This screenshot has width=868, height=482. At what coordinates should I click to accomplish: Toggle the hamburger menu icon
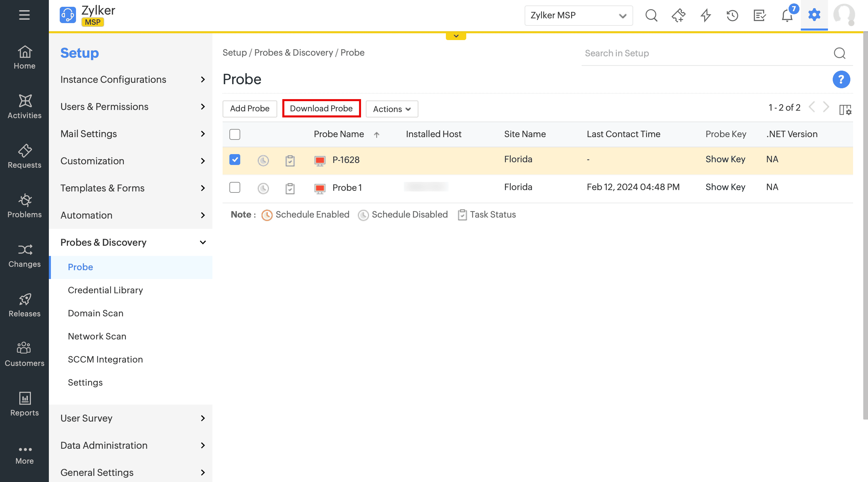point(24,15)
